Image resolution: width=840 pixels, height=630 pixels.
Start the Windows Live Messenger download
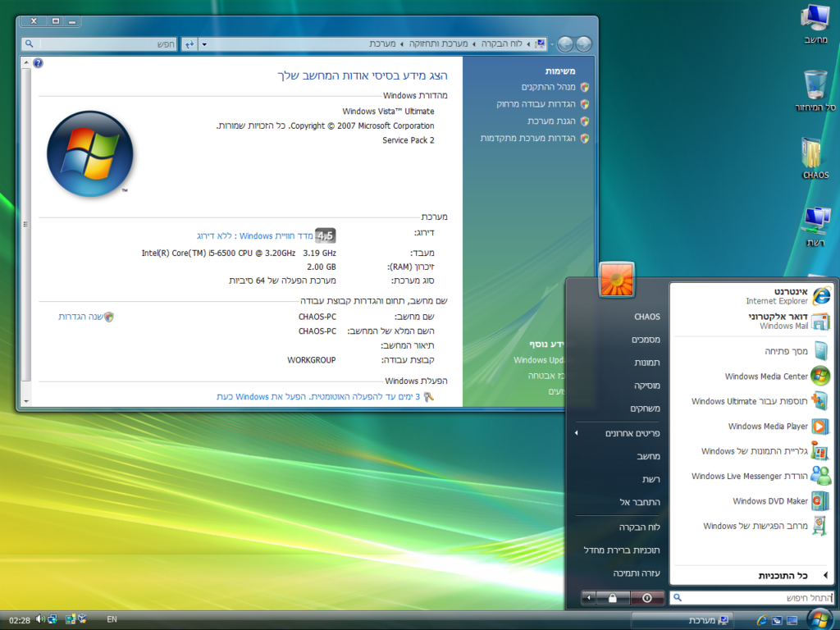pos(751,476)
